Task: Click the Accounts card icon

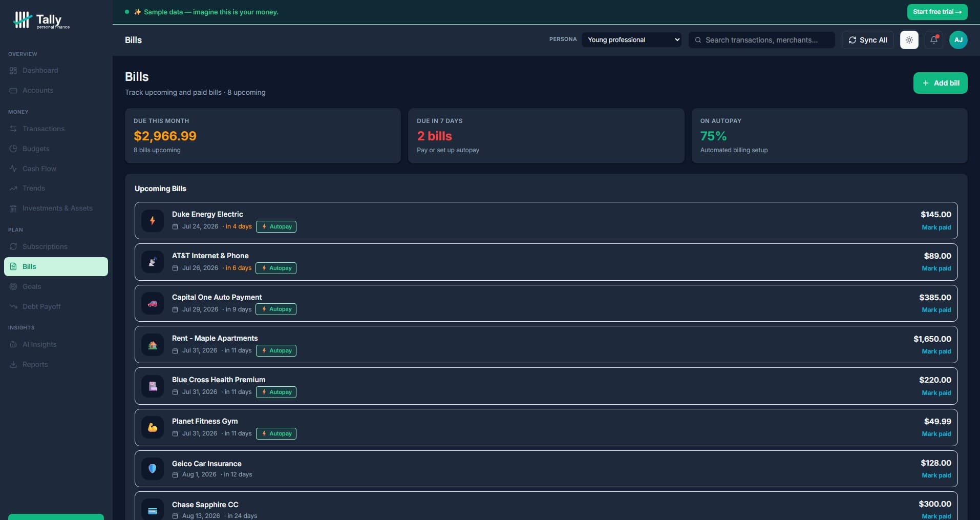Action: (13, 90)
